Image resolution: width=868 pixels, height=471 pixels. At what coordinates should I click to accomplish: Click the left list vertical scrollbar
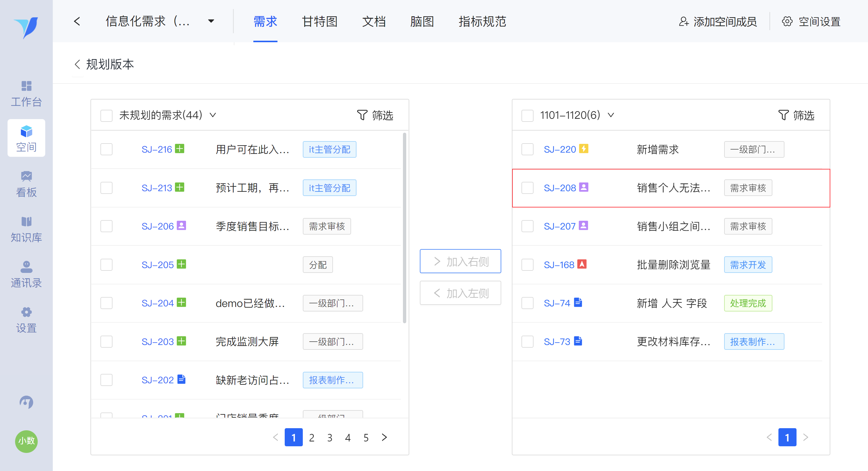coord(404,228)
